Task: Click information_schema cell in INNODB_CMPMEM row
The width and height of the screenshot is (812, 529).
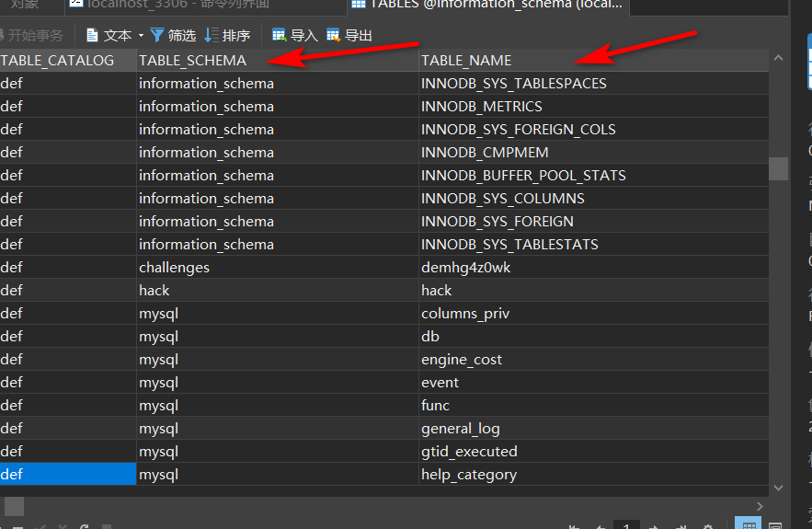Action: coord(278,152)
